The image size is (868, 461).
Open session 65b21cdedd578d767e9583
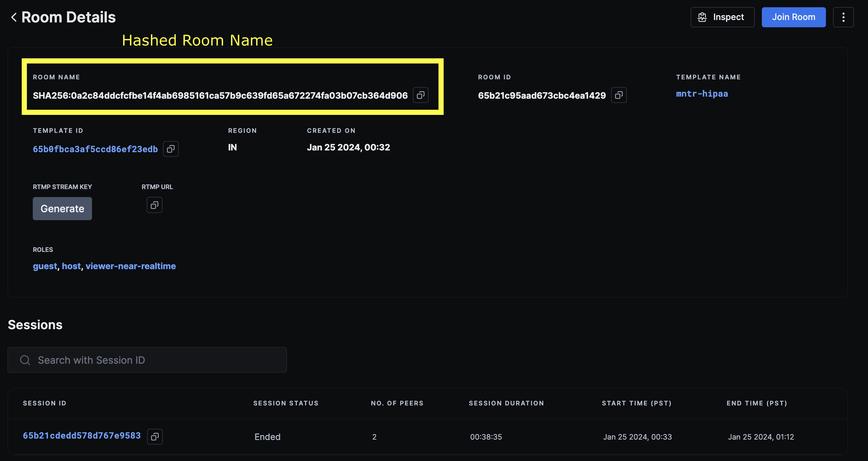[x=82, y=436]
